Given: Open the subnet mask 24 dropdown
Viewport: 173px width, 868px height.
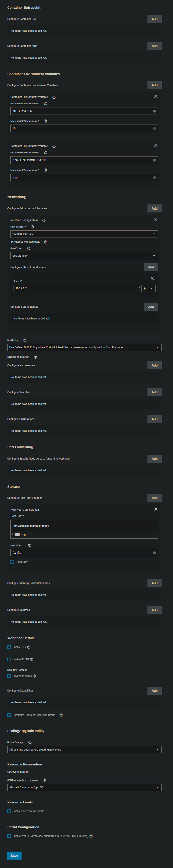Looking at the screenshot, I should [148, 288].
